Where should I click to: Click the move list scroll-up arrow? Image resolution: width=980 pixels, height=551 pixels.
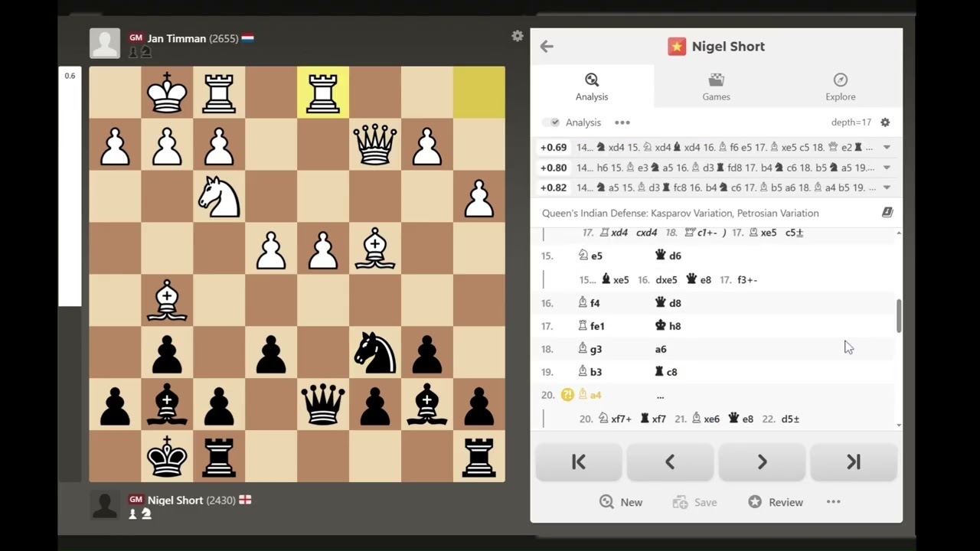pos(899,233)
